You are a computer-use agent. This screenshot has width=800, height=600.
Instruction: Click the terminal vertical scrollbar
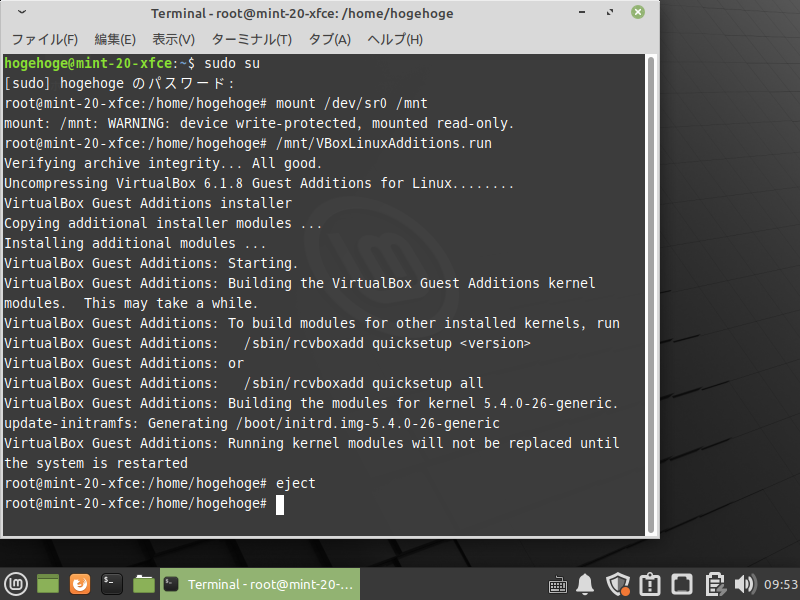[651, 295]
